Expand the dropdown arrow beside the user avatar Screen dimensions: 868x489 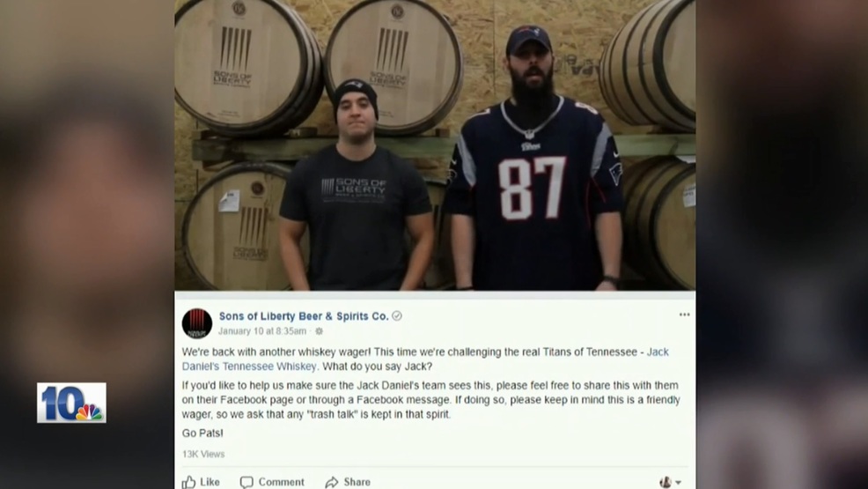(678, 482)
